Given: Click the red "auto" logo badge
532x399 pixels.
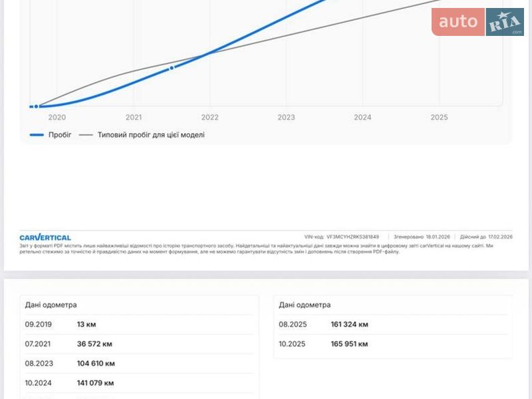Looking at the screenshot, I should click(x=458, y=22).
